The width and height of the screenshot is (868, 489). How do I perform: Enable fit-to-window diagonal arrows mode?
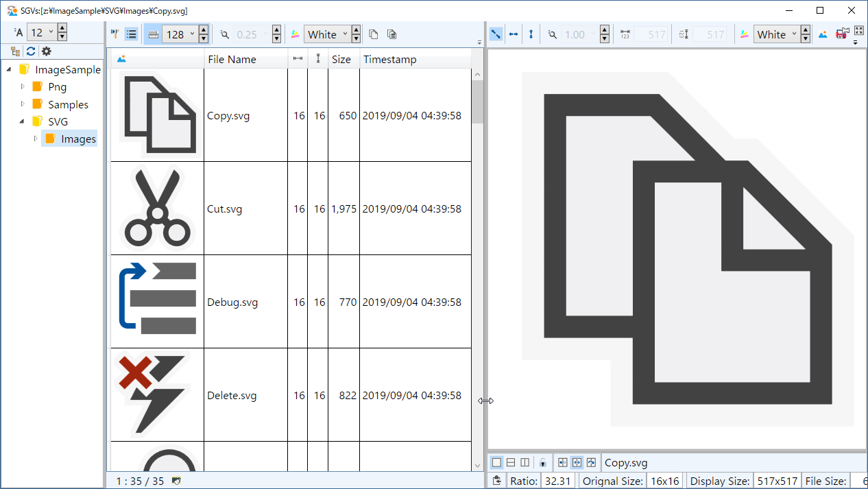(496, 34)
